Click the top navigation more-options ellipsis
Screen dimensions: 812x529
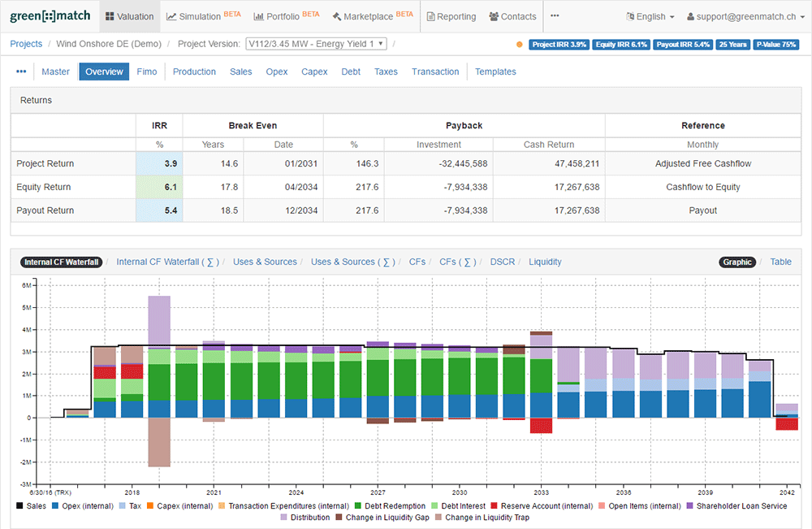[x=555, y=15]
